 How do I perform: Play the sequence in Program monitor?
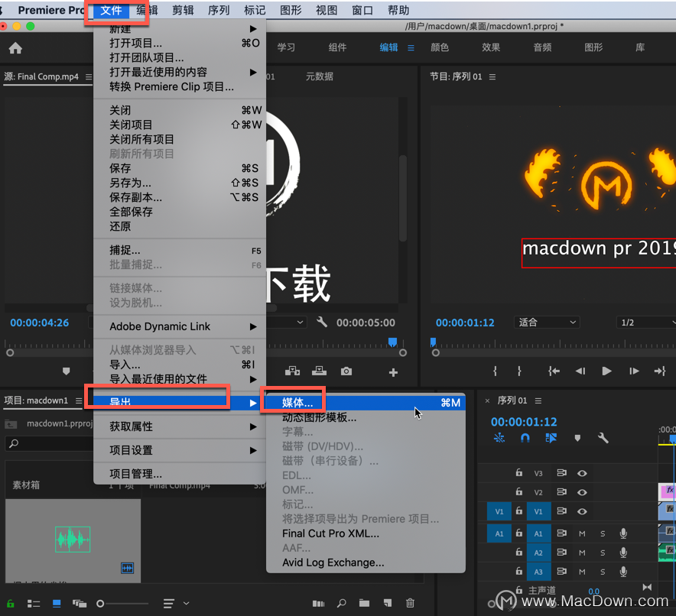click(606, 371)
